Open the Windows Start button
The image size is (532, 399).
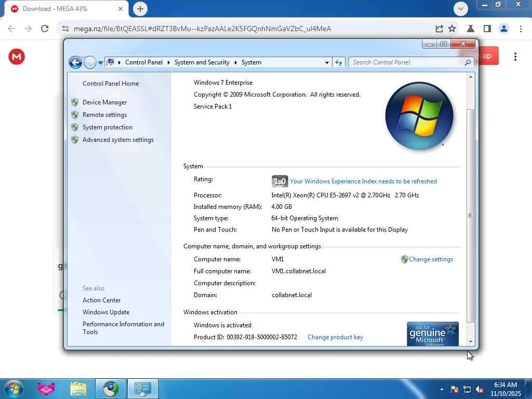click(14, 389)
